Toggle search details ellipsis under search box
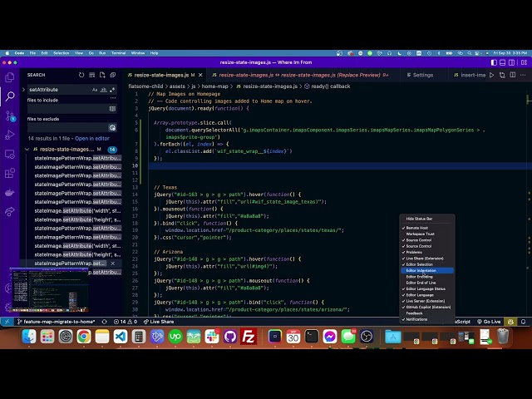The height and width of the screenshot is (399, 532). (113, 98)
